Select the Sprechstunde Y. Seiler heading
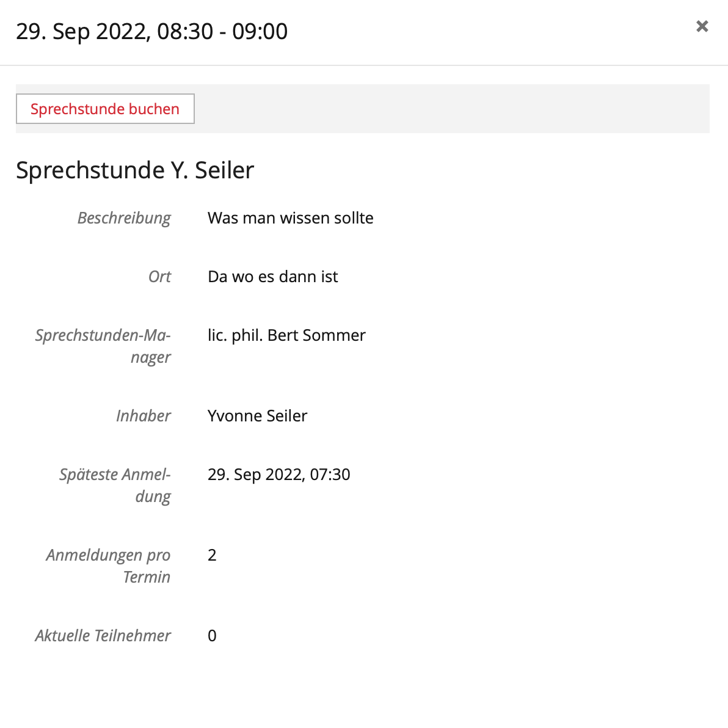This screenshot has width=728, height=728. click(135, 170)
